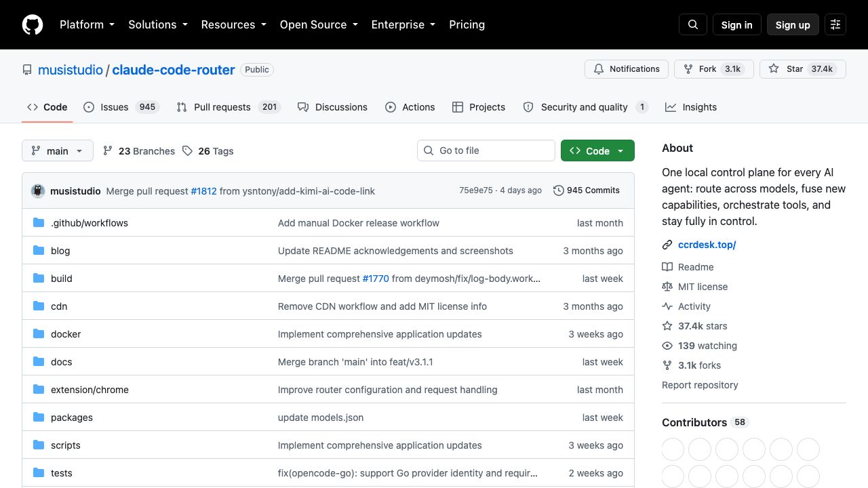Expand the Open Source menu
The width and height of the screenshot is (868, 488).
[319, 24]
